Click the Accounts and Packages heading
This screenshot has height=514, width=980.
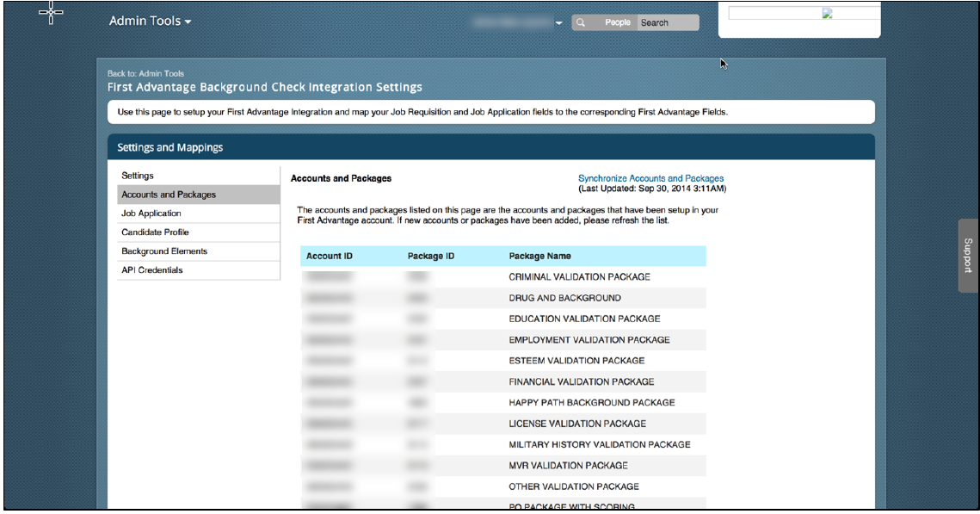341,178
